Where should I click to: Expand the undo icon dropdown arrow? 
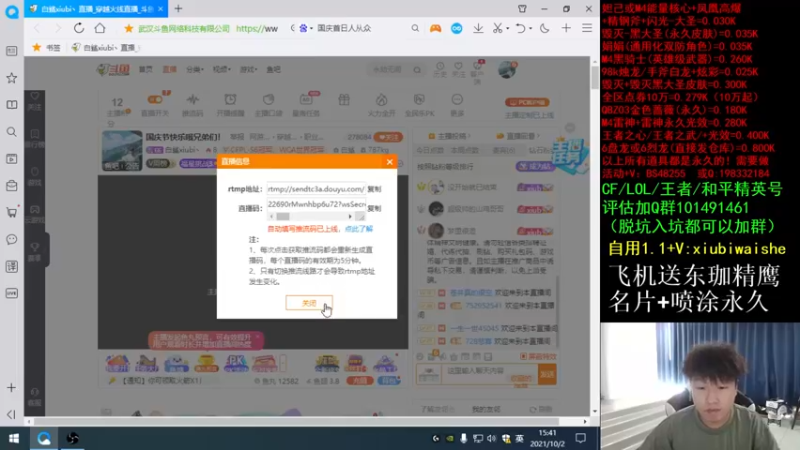531,29
